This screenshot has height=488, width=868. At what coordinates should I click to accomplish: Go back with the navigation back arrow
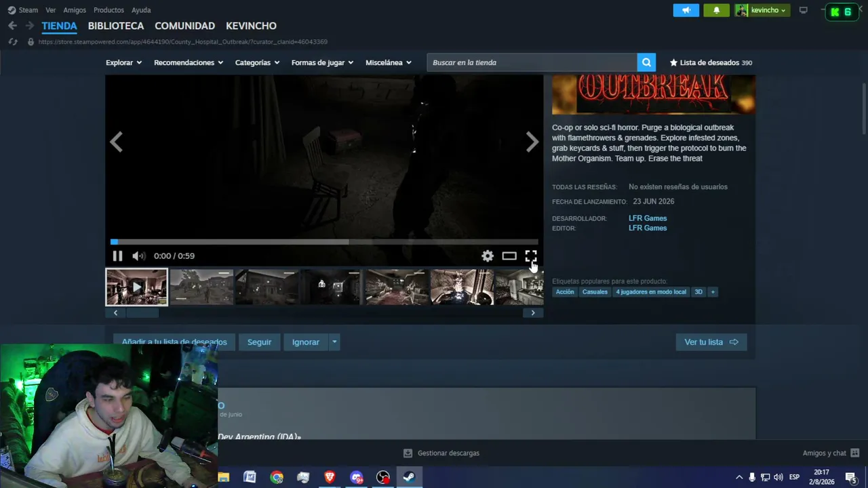coord(12,26)
